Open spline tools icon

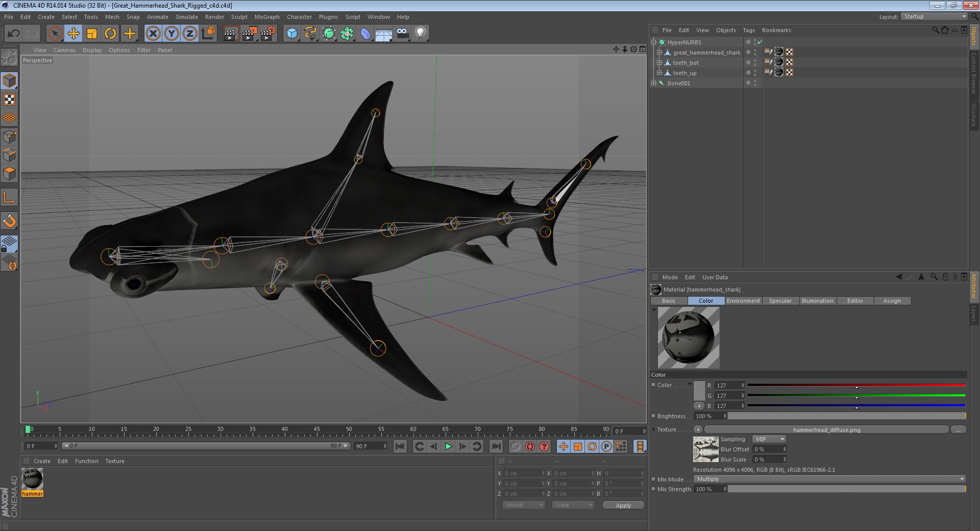310,34
